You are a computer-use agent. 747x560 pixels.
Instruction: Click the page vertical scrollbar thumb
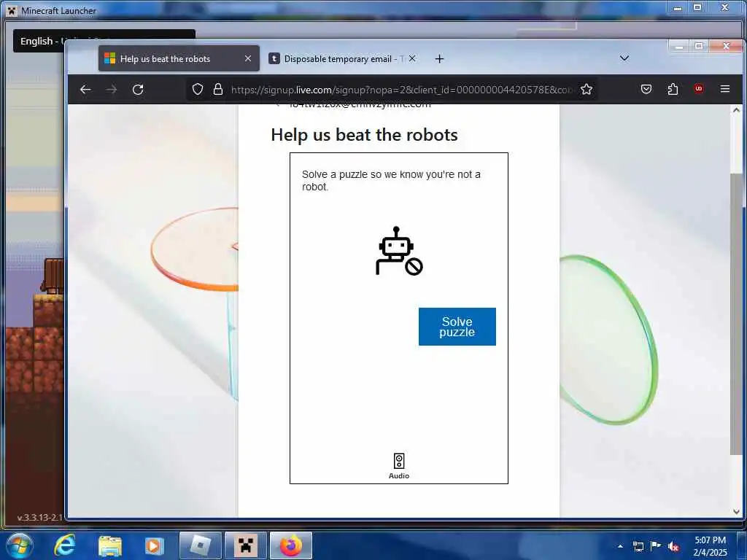point(735,314)
